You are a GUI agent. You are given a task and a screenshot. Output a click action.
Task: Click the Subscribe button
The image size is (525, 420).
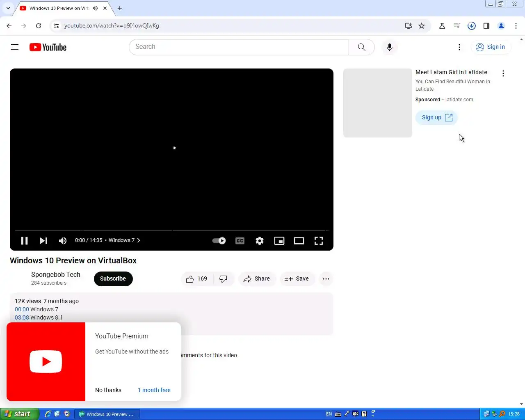point(113,279)
